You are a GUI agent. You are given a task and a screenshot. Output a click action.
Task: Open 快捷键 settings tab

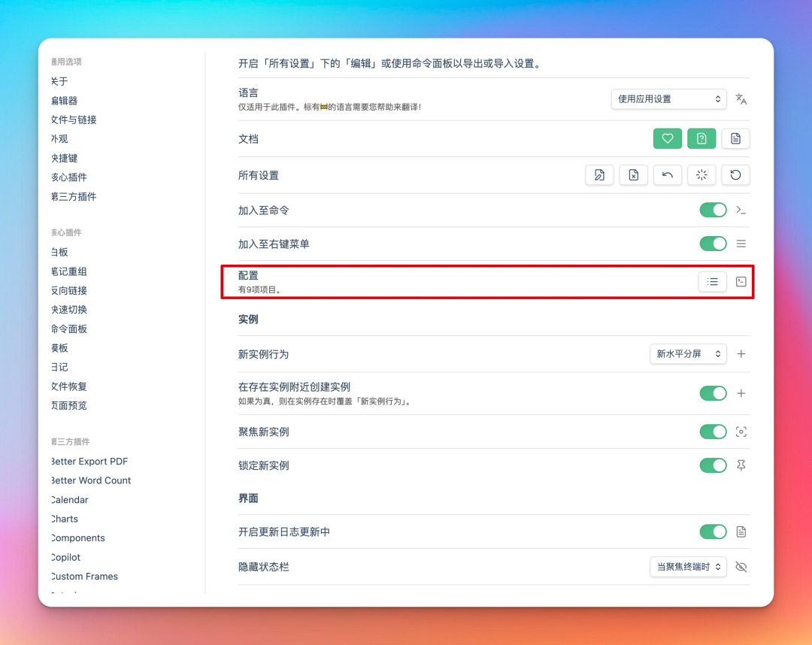click(x=64, y=158)
